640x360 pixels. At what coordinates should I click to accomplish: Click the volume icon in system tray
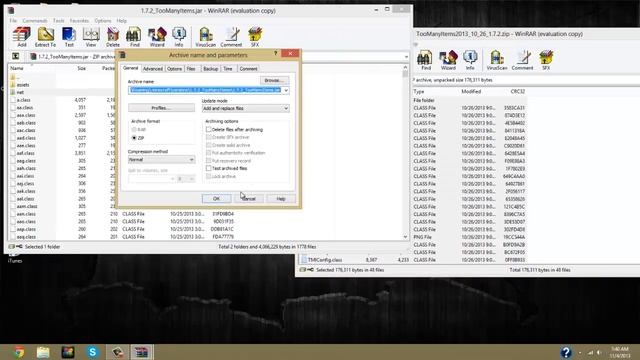coord(599,352)
